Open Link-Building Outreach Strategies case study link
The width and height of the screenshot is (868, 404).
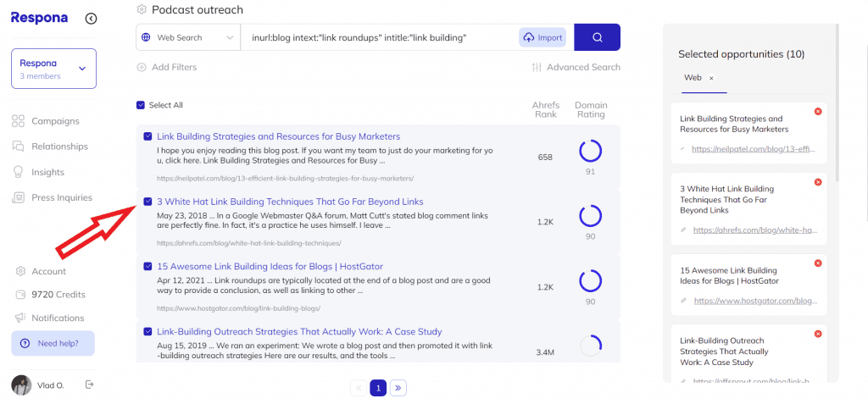click(299, 331)
